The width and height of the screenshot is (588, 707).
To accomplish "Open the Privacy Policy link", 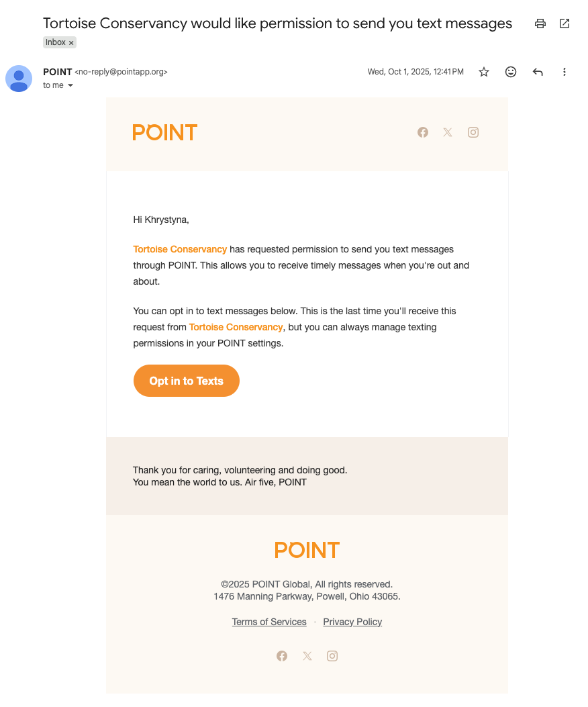I will click(x=352, y=622).
